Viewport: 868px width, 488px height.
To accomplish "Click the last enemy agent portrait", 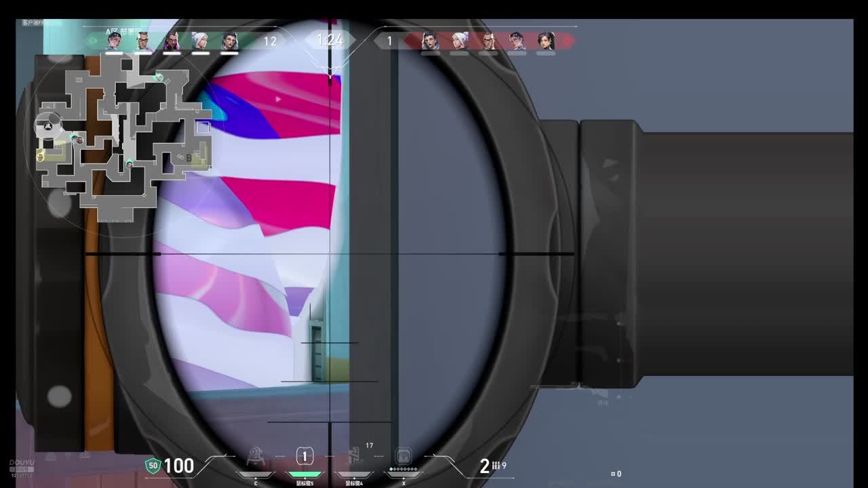I will [x=546, y=41].
